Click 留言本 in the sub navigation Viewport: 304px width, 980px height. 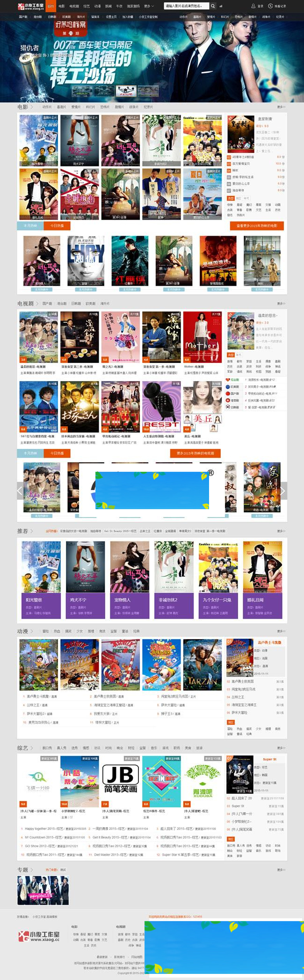tap(95, 17)
